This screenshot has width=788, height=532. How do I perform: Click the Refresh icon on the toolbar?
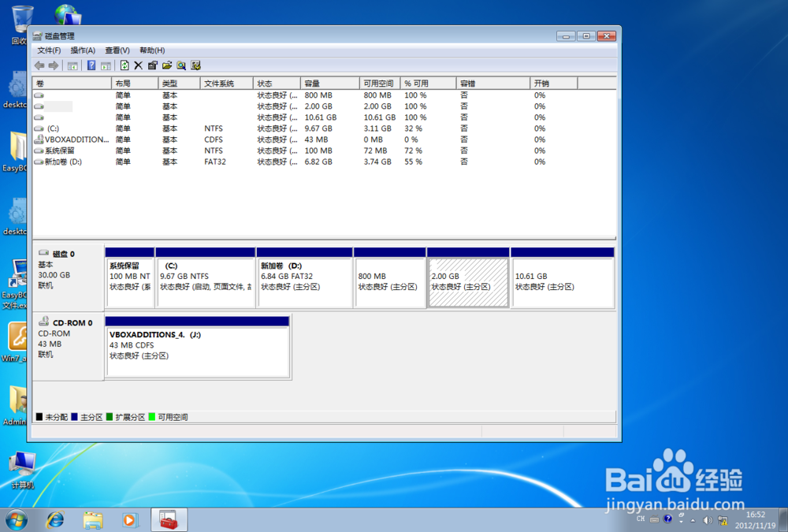(125, 65)
